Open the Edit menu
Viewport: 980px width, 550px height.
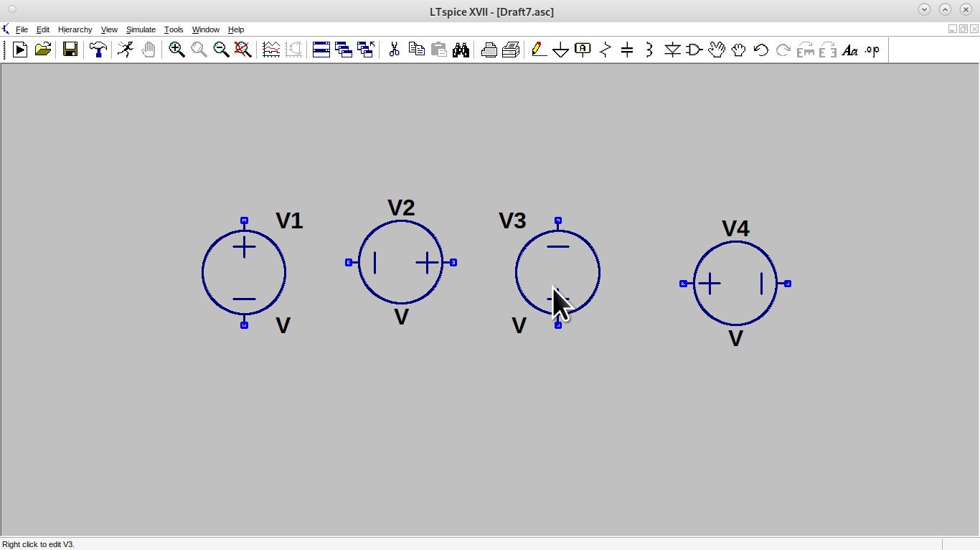(43, 29)
